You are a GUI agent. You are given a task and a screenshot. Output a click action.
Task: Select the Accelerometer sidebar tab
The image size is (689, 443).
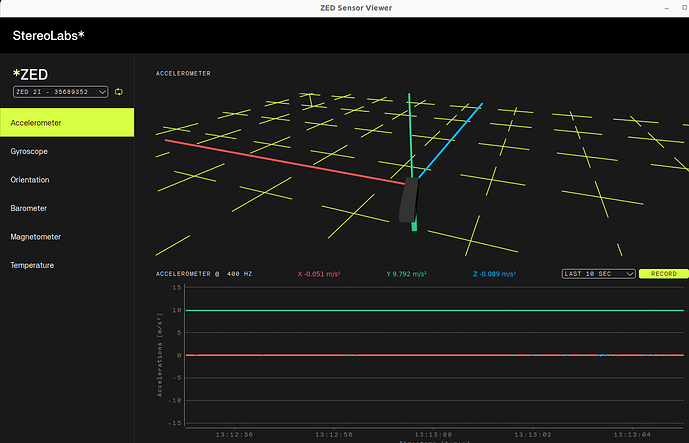(x=67, y=123)
